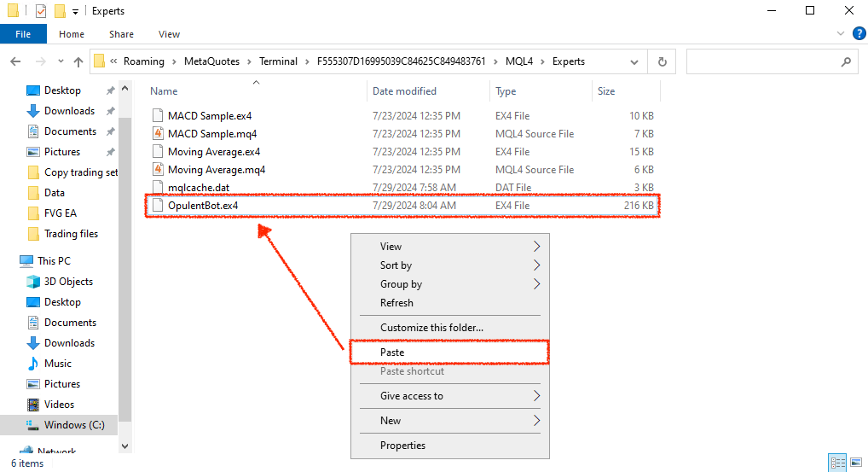Click the Refresh button beside address bar
Viewport: 868px width, 472px height.
661,61
